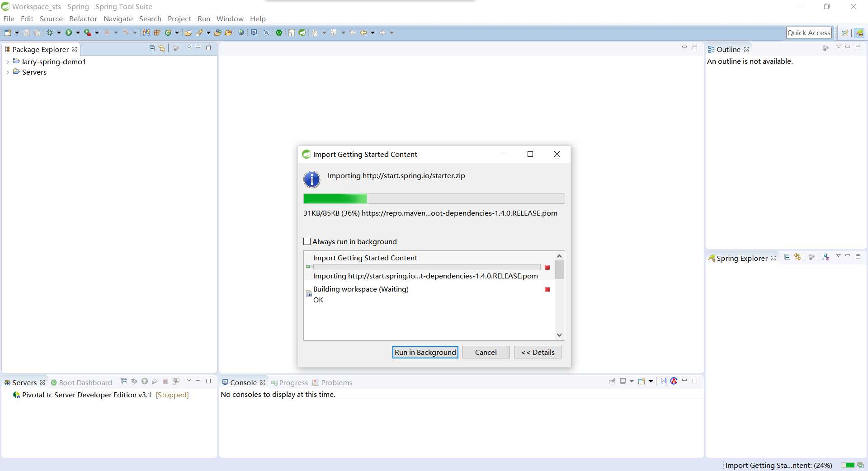This screenshot has width=868, height=471.
Task: Toggle the Show Console on stdout change icon
Action: [x=663, y=381]
